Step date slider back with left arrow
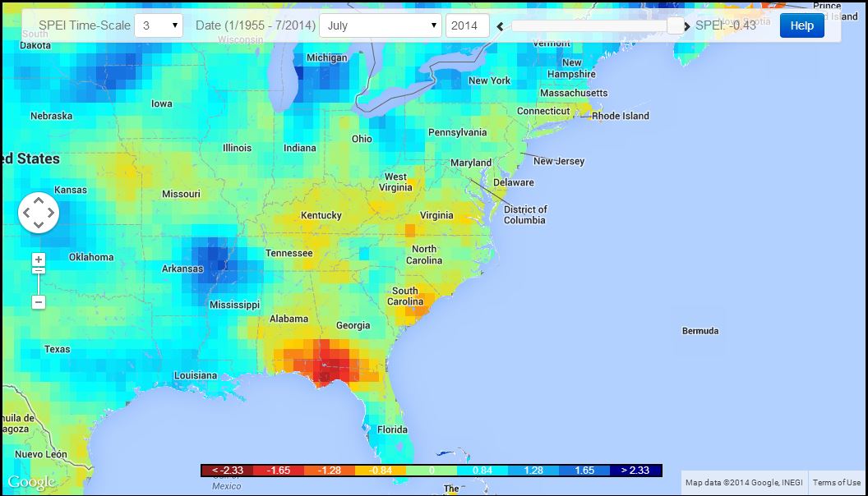 click(500, 26)
